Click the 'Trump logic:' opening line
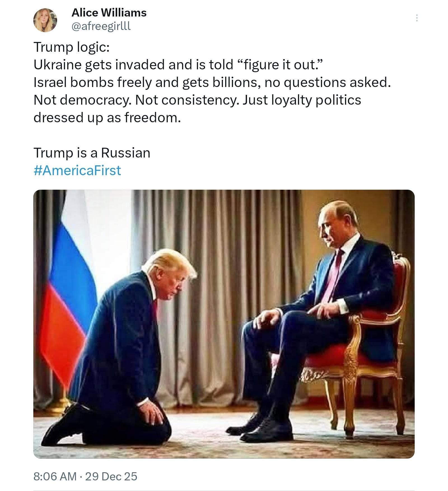This screenshot has height=491, width=448. [x=71, y=47]
